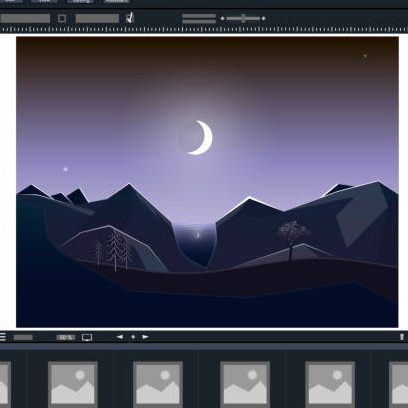Select the first fully visible filmstrip thumbnail
The width and height of the screenshot is (408, 408).
pos(73,383)
